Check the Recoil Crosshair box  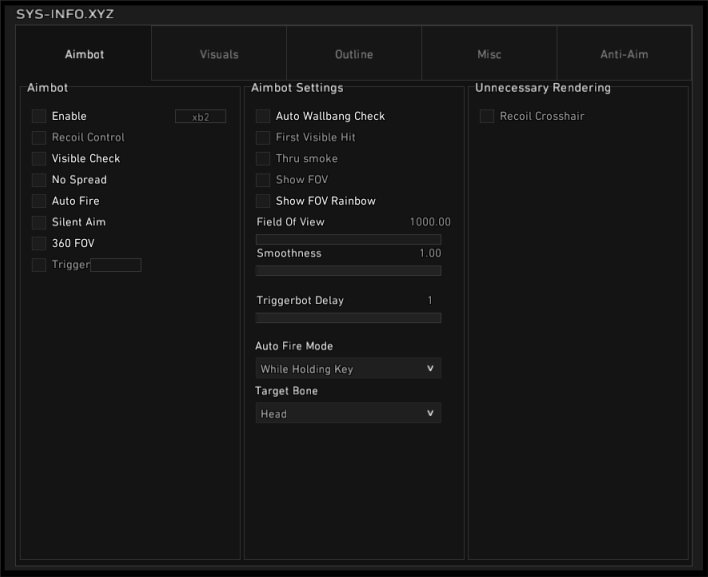tap(487, 117)
